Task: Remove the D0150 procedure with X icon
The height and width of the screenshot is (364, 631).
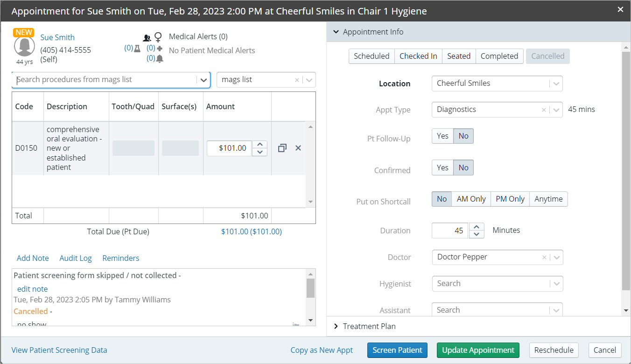Action: 298,148
